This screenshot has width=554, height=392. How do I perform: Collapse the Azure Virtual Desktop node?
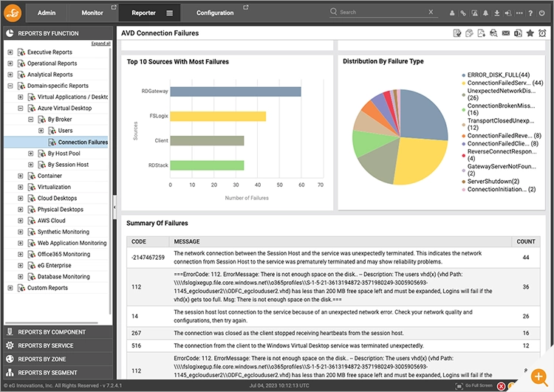(21, 109)
